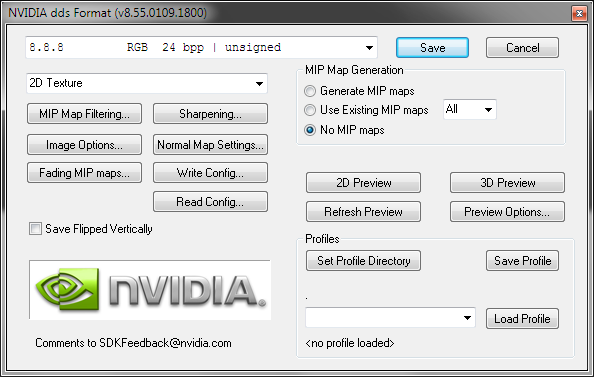Select Use Existing MIP maps option

coord(310,110)
